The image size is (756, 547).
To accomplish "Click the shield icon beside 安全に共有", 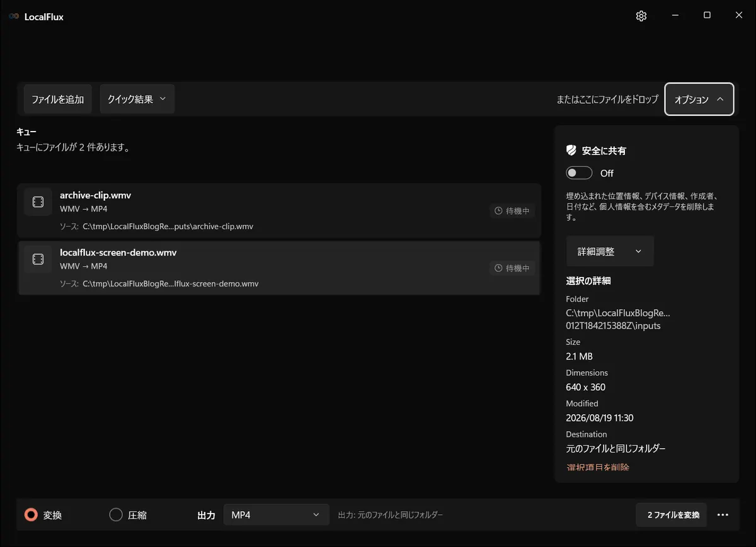I will (x=571, y=150).
